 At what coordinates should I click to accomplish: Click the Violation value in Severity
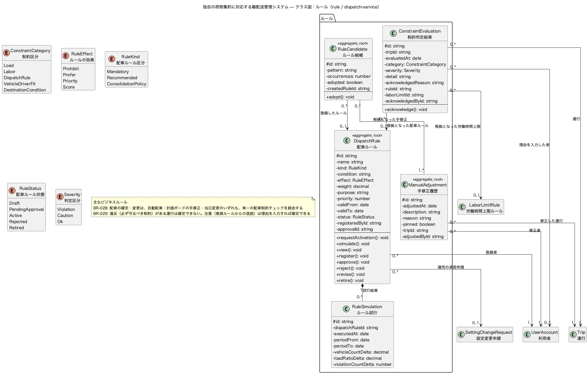point(66,209)
